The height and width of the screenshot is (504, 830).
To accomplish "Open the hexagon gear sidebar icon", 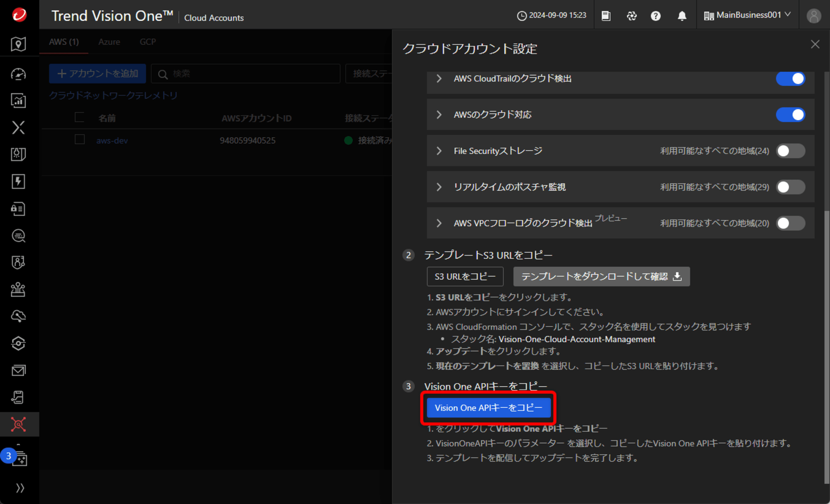I will click(x=18, y=343).
